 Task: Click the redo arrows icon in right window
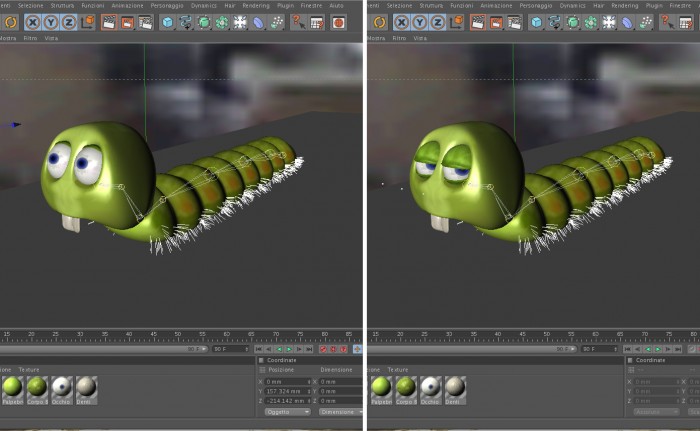(x=379, y=22)
